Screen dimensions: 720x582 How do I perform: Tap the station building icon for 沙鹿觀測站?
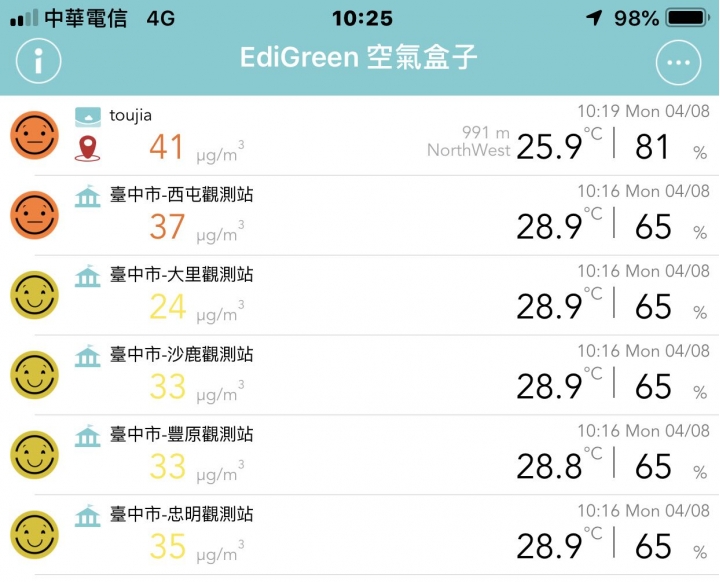pyautogui.click(x=88, y=356)
